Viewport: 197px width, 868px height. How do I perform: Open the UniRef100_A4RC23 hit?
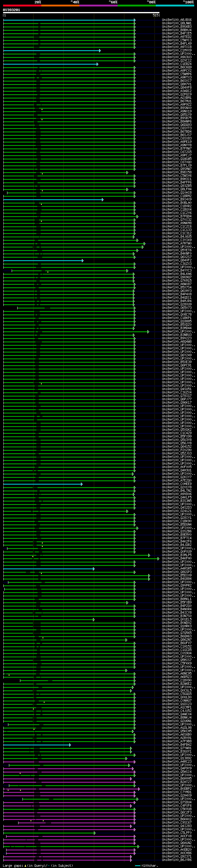(177, 761)
